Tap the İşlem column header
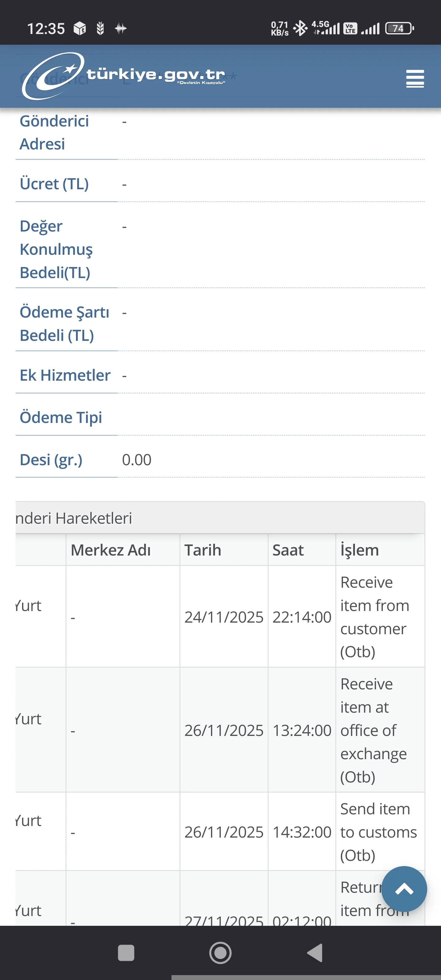Viewport: 441px width, 980px height. point(360,550)
